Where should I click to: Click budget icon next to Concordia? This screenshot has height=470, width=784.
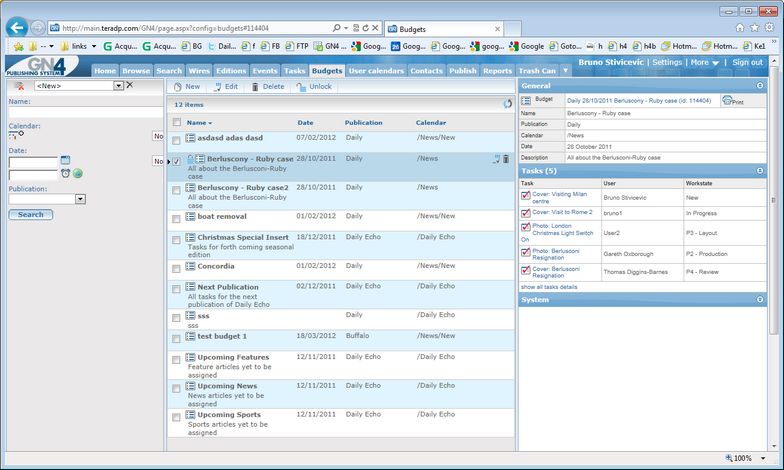190,266
